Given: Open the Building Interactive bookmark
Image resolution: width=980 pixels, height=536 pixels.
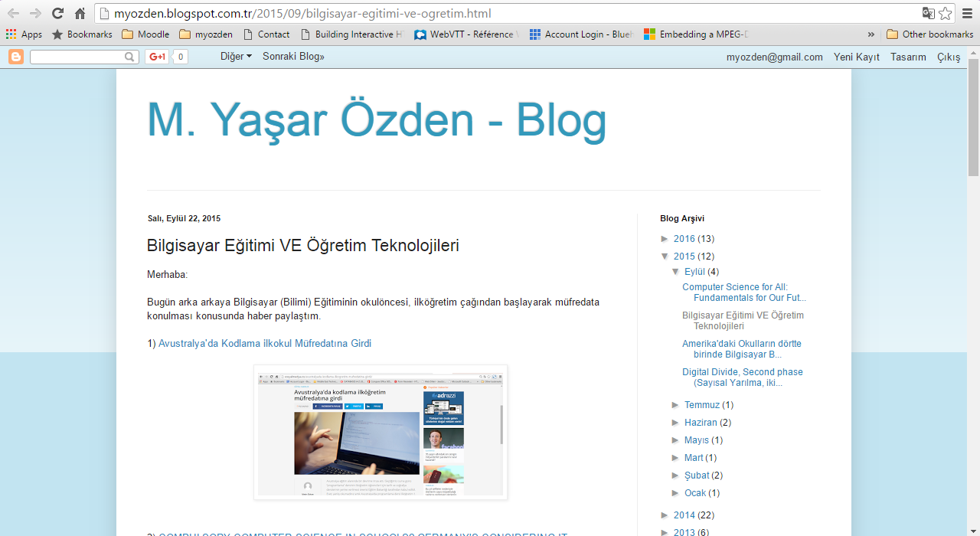Looking at the screenshot, I should [351, 34].
